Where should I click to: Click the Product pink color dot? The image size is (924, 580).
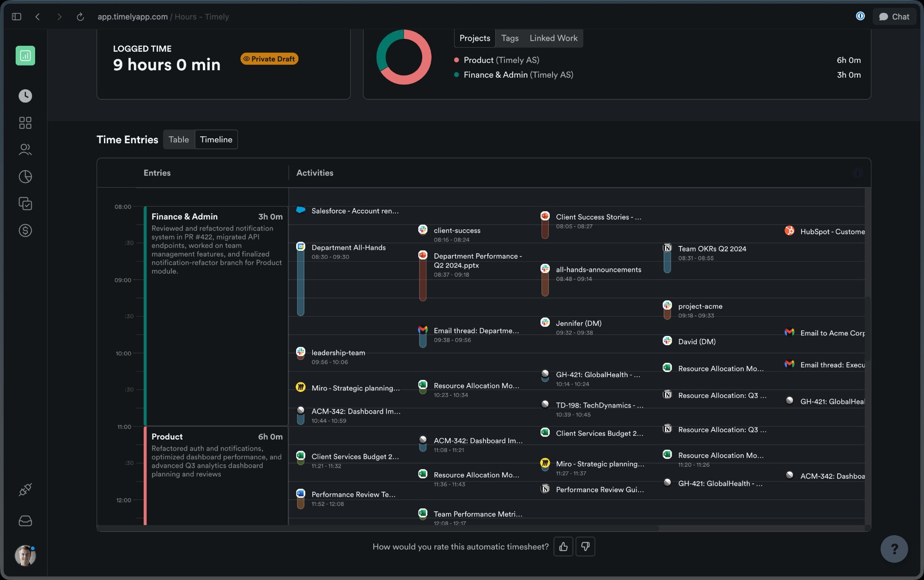click(456, 60)
